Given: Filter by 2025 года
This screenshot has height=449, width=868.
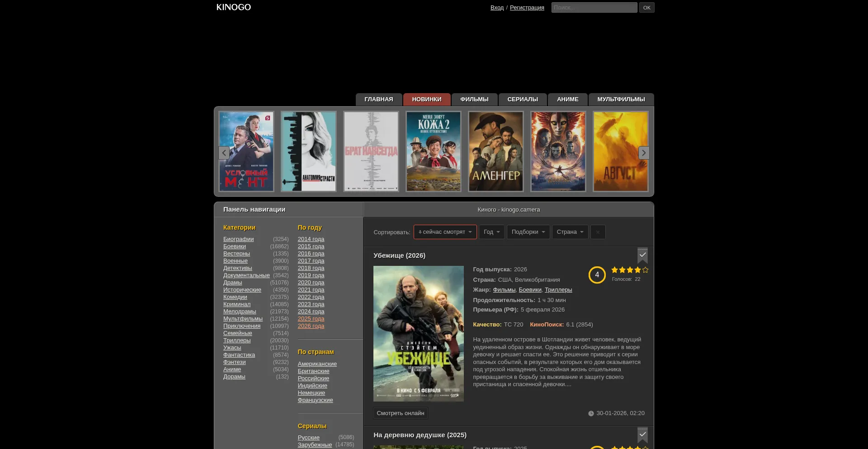Looking at the screenshot, I should [x=311, y=319].
